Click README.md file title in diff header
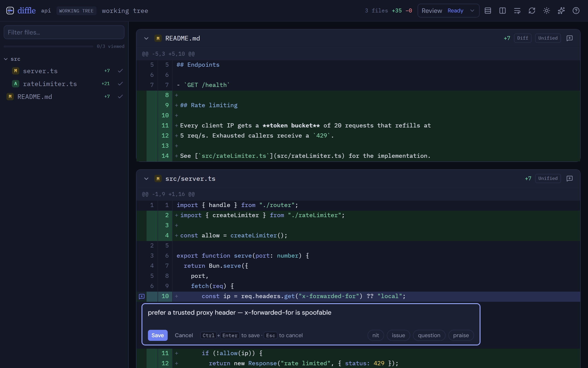 [182, 38]
